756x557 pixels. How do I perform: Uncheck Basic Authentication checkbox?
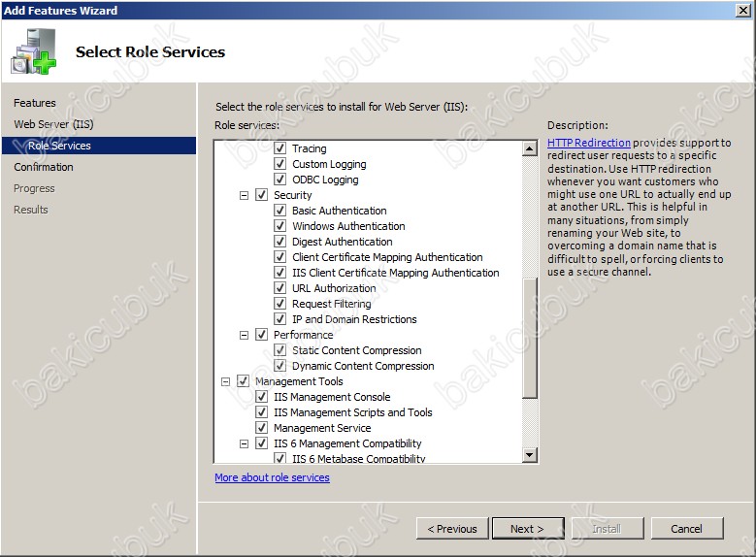pyautogui.click(x=279, y=211)
